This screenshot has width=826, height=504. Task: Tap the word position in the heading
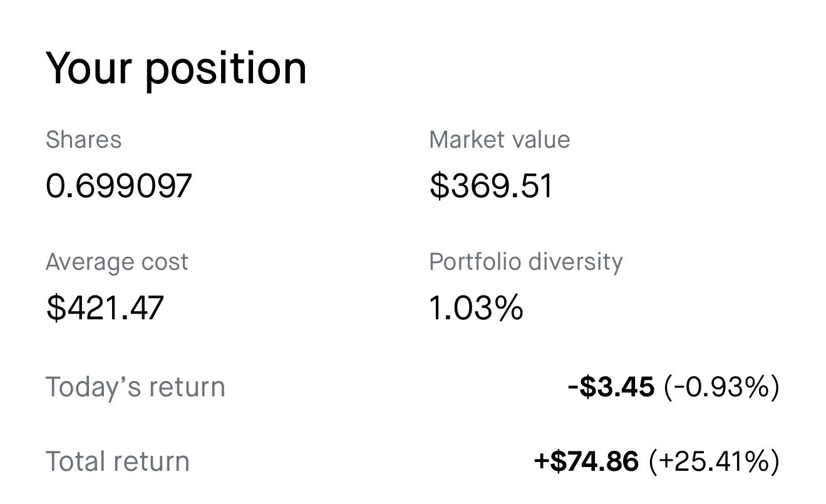click(x=226, y=70)
